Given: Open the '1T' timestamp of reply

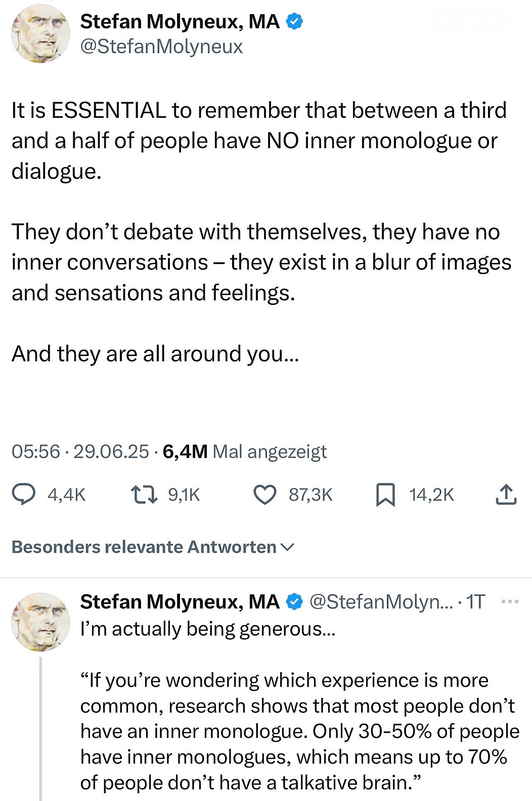Looking at the screenshot, I should 476,602.
